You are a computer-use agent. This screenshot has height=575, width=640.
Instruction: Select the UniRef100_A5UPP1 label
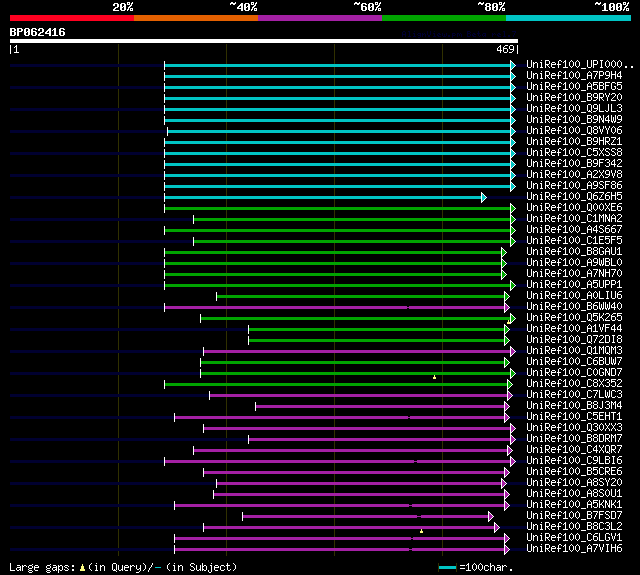pos(574,285)
